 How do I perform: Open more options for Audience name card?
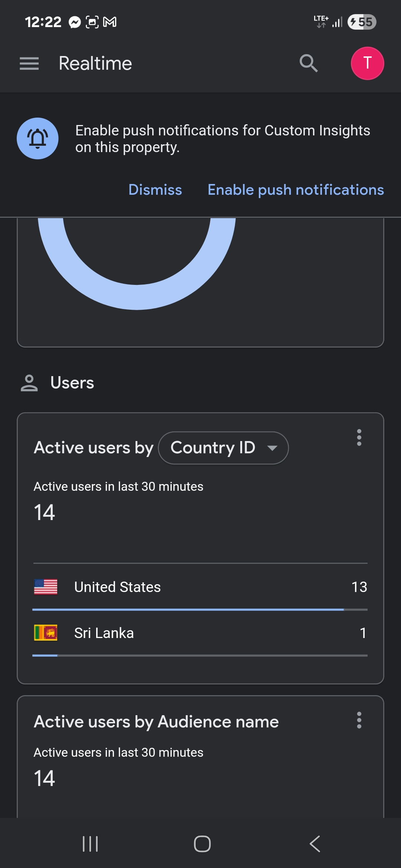(359, 720)
